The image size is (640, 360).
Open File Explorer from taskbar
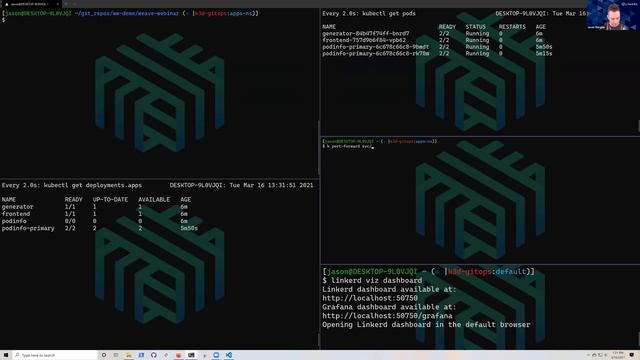129,355
